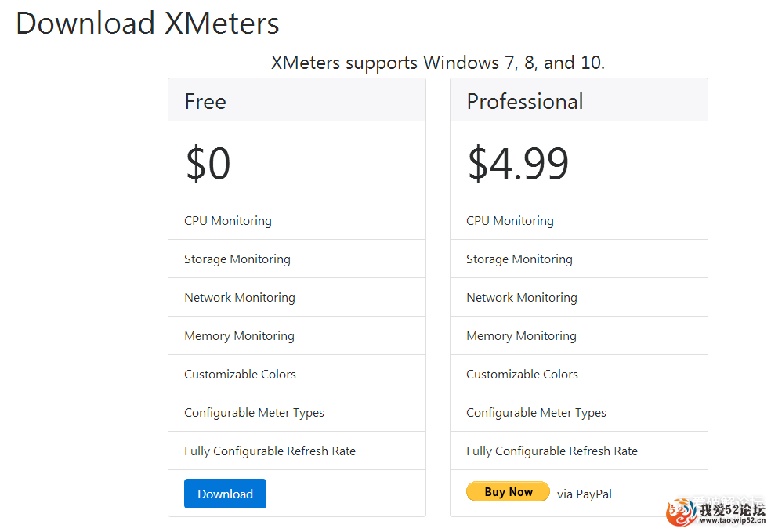Select the $0 price text
This screenshot has height=532, width=771.
[208, 163]
